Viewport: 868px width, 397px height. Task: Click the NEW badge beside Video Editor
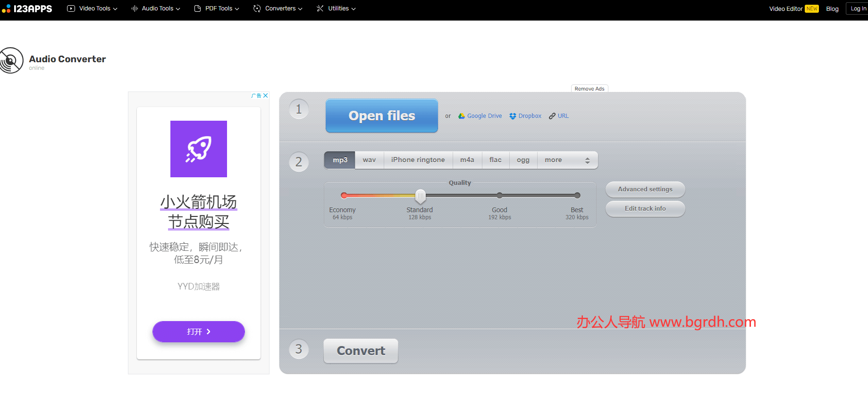pyautogui.click(x=812, y=8)
